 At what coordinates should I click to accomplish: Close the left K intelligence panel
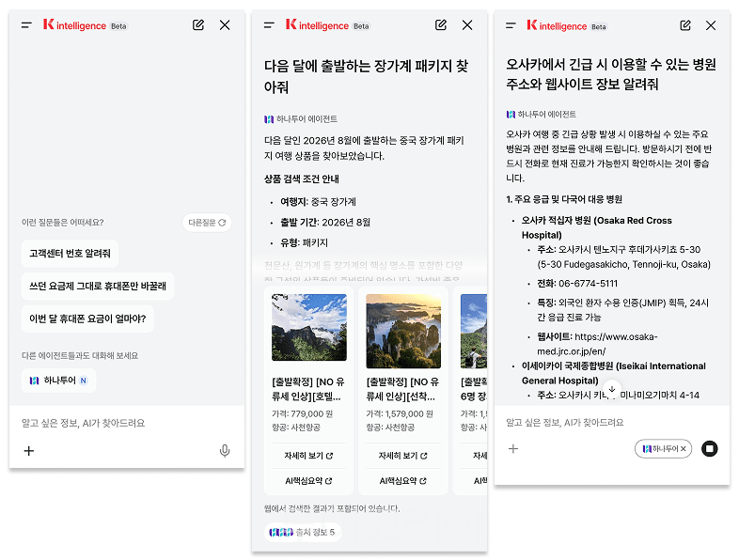(225, 25)
